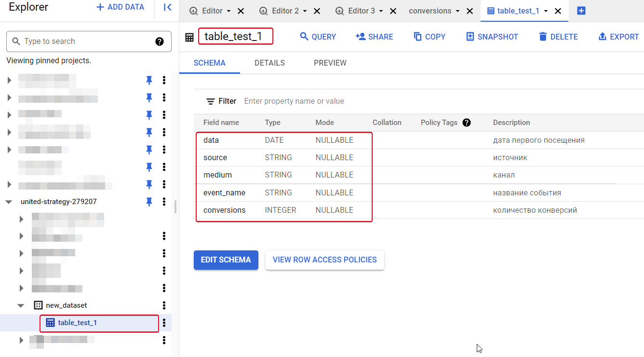Click the DATE type cell

click(274, 140)
